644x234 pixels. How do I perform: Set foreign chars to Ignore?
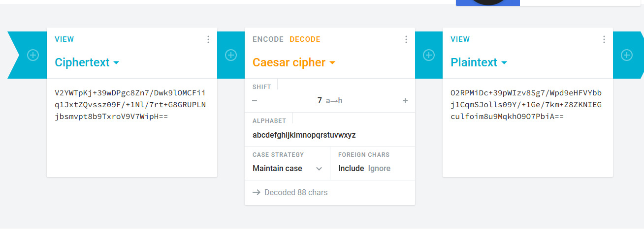(379, 168)
